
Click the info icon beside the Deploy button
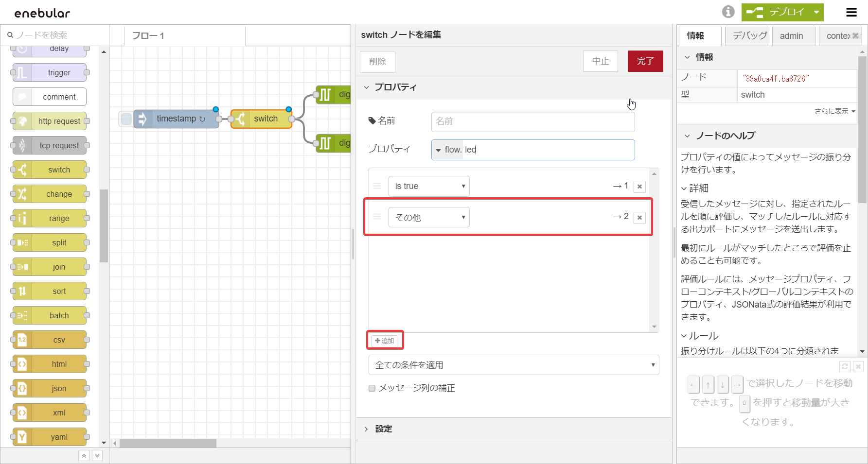pos(728,12)
